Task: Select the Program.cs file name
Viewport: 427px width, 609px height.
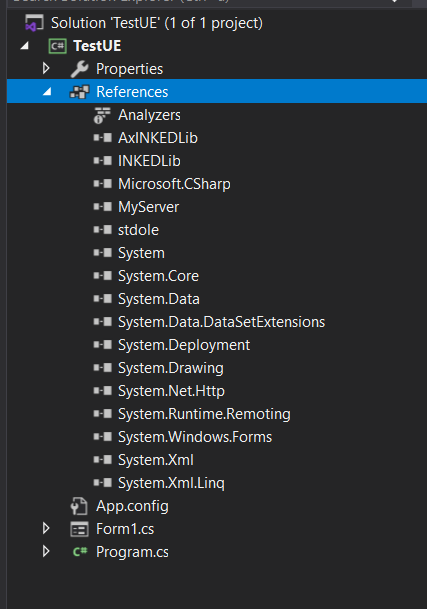Action: pyautogui.click(x=132, y=552)
